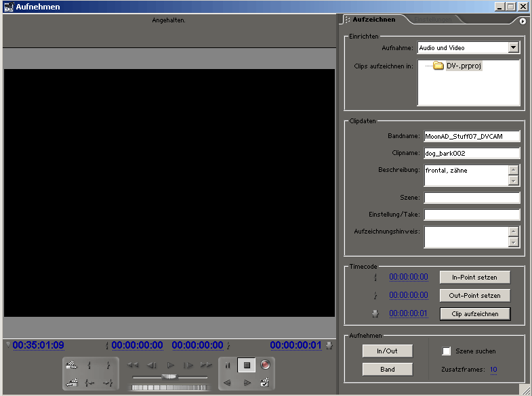Image resolution: width=532 pixels, height=396 pixels.
Task: Click Beschreibung scroll up arrow
Action: pos(514,170)
